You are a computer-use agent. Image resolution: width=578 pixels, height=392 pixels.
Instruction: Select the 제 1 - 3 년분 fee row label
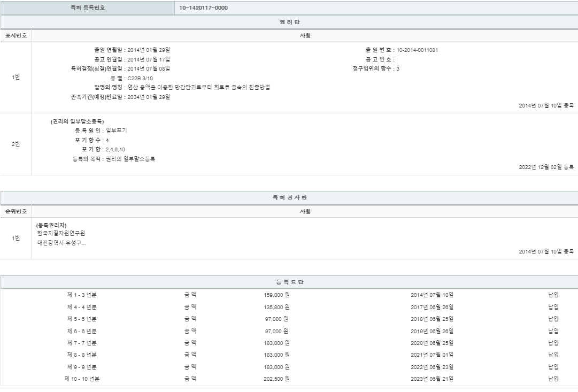click(82, 295)
